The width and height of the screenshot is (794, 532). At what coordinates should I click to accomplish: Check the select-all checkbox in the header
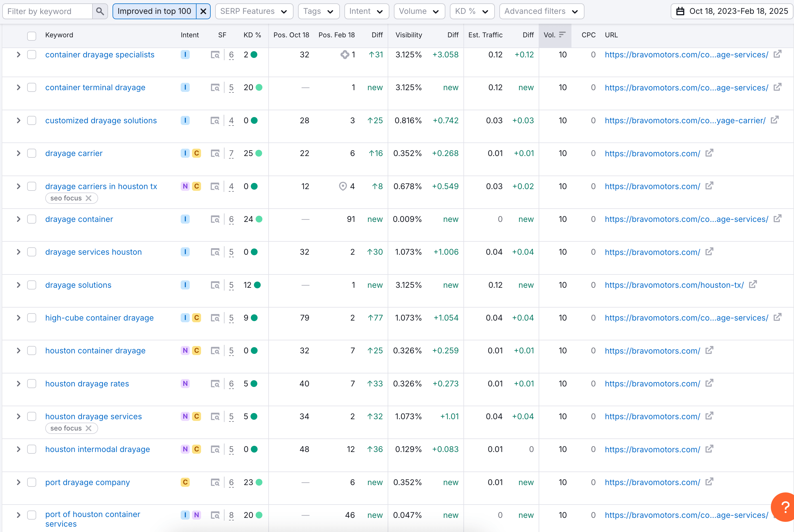tap(32, 36)
